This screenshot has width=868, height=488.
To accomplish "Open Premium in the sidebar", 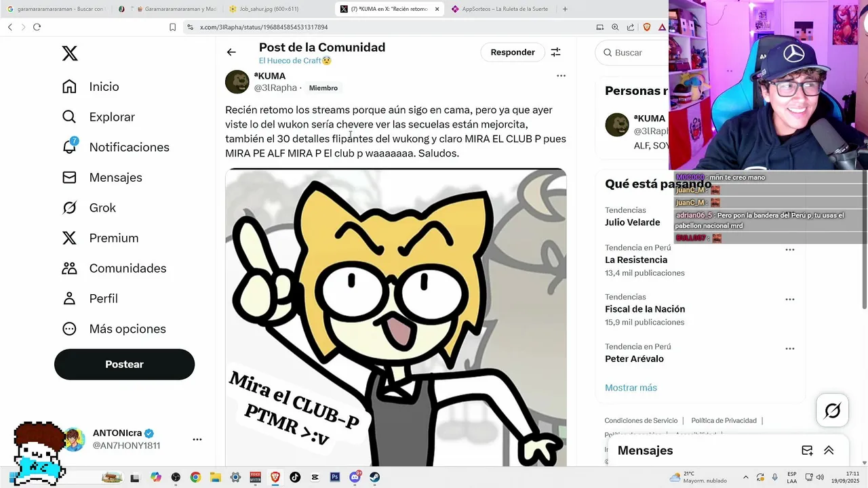I will pos(100,238).
